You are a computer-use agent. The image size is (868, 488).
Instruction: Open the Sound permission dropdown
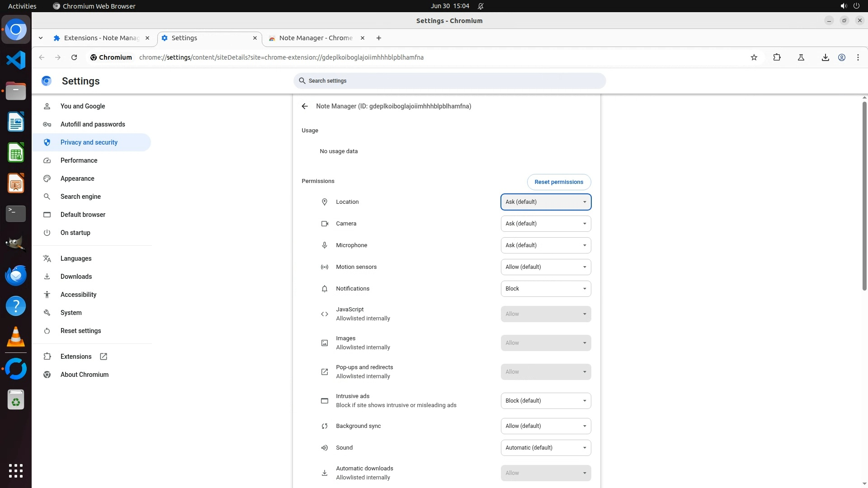pos(546,448)
